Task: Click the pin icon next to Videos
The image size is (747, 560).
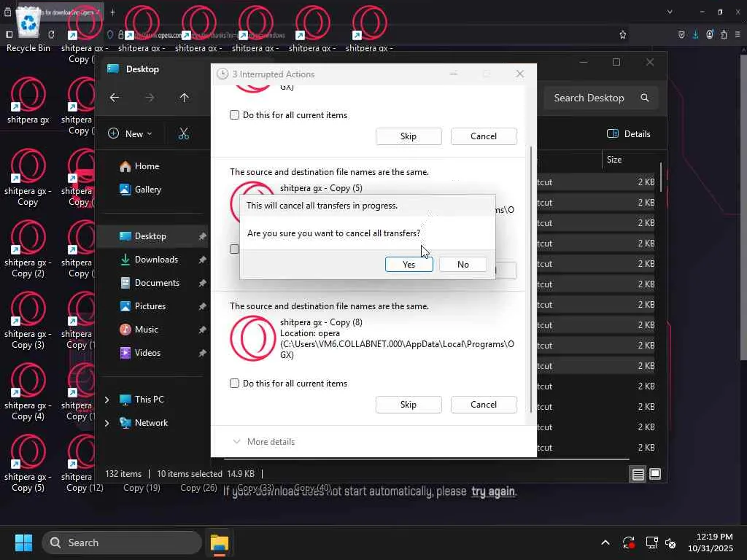Action: 203,353
